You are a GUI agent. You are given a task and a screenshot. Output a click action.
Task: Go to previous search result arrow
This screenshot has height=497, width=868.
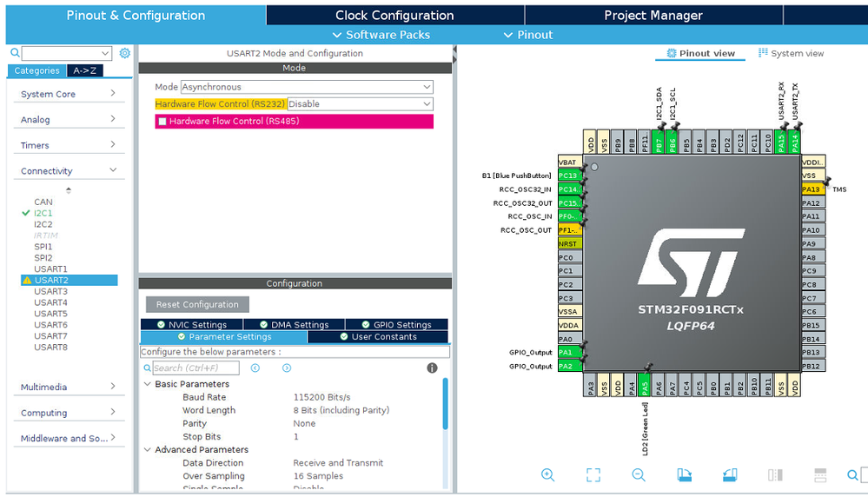(255, 368)
